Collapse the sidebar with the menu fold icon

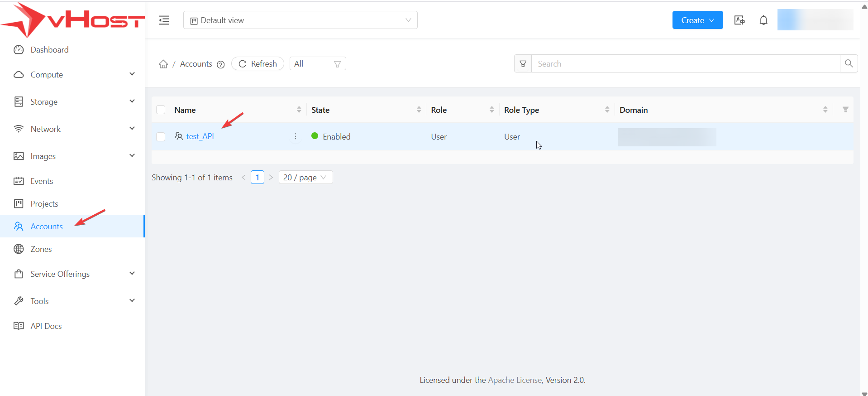pos(164,20)
